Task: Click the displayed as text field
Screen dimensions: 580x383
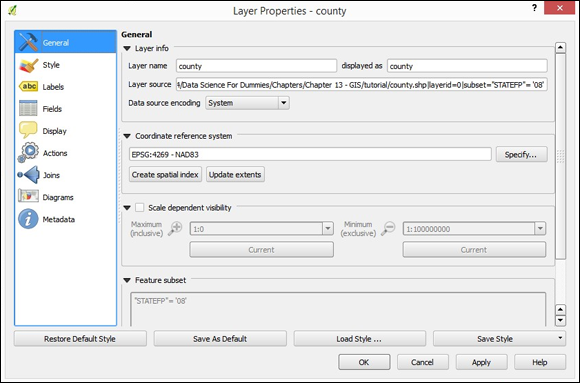Action: tap(468, 66)
